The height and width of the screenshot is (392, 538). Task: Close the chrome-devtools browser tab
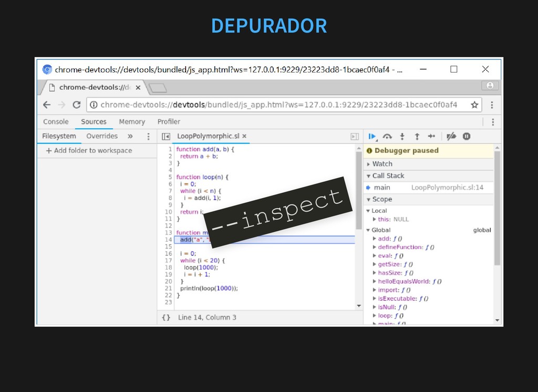click(x=138, y=88)
